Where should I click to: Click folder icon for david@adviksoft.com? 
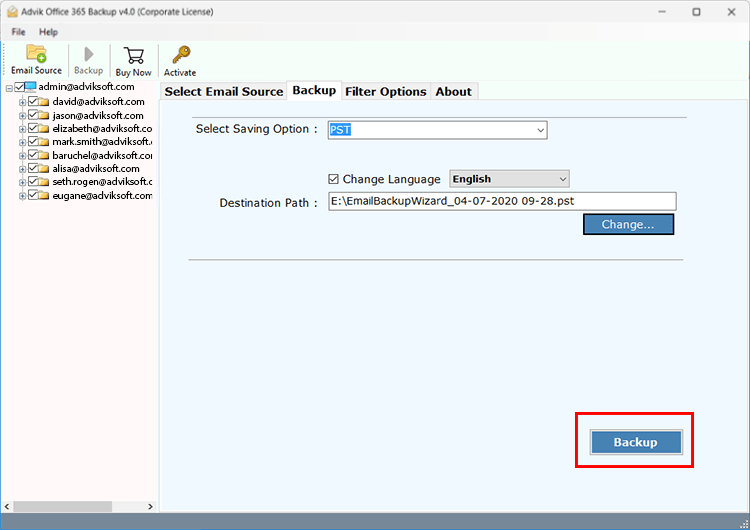tap(44, 101)
